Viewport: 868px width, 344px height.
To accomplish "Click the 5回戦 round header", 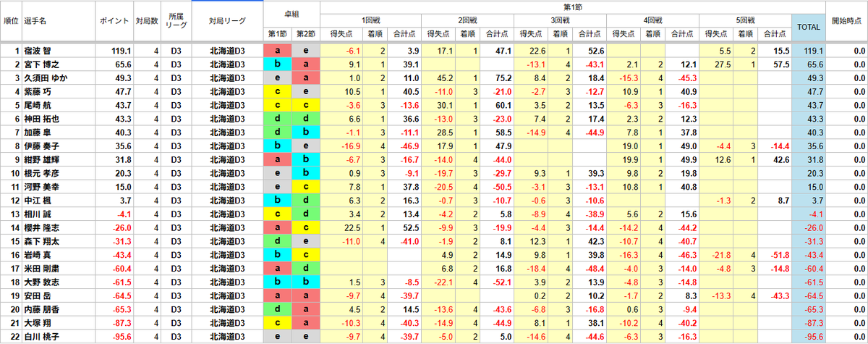I will tap(746, 21).
